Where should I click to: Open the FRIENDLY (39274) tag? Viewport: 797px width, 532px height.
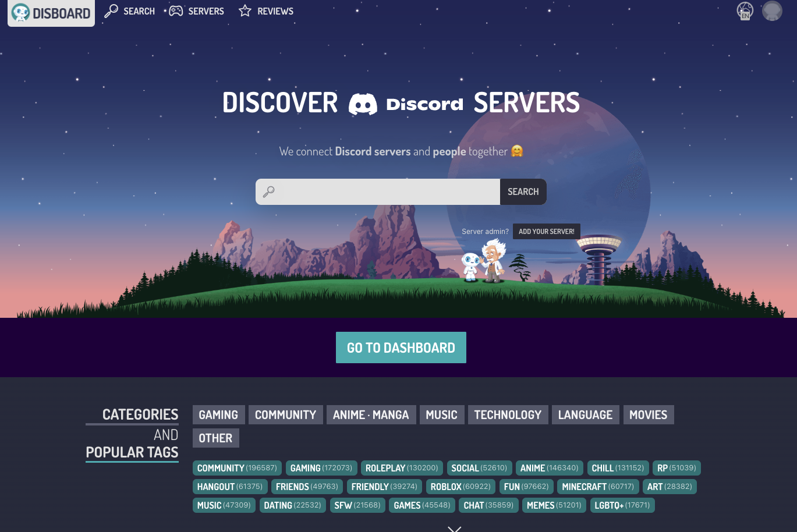click(x=384, y=487)
